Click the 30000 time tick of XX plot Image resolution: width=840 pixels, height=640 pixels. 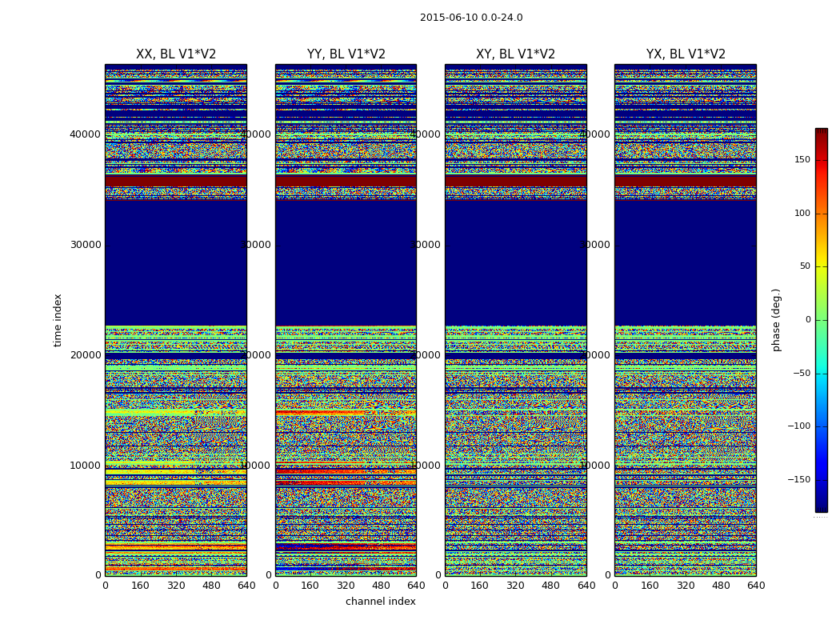85,245
